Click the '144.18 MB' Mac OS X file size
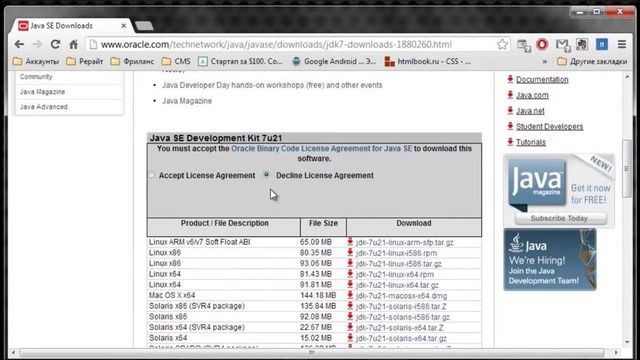Viewport: 640px width, 360px height. (318, 295)
